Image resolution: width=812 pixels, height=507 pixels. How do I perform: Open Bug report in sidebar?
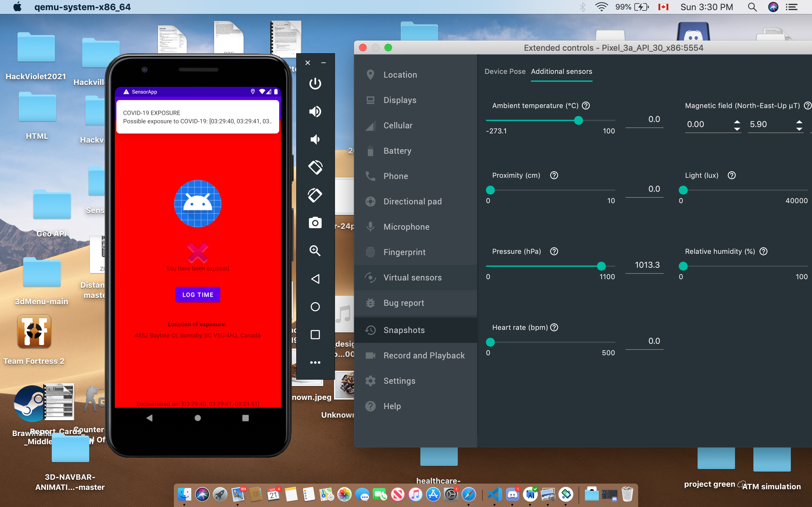pyautogui.click(x=404, y=303)
